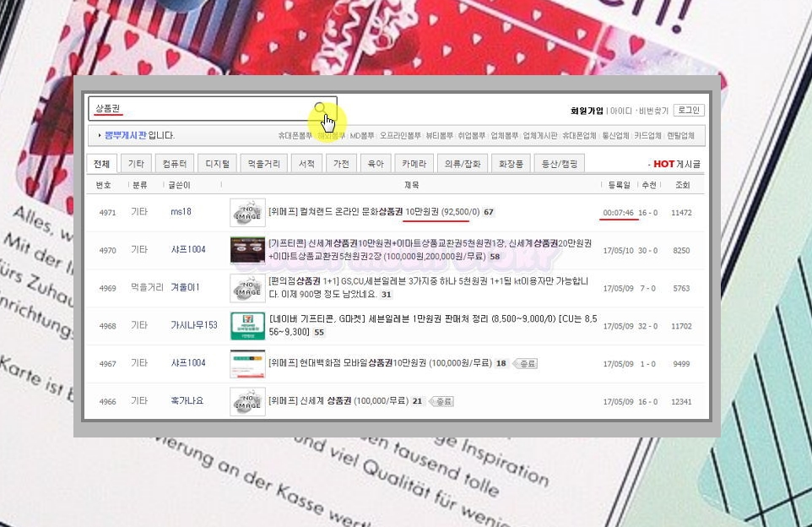Open the [위메프] 신세계 상품권 post
Screen dimensions: 812x527
[x=338, y=400]
